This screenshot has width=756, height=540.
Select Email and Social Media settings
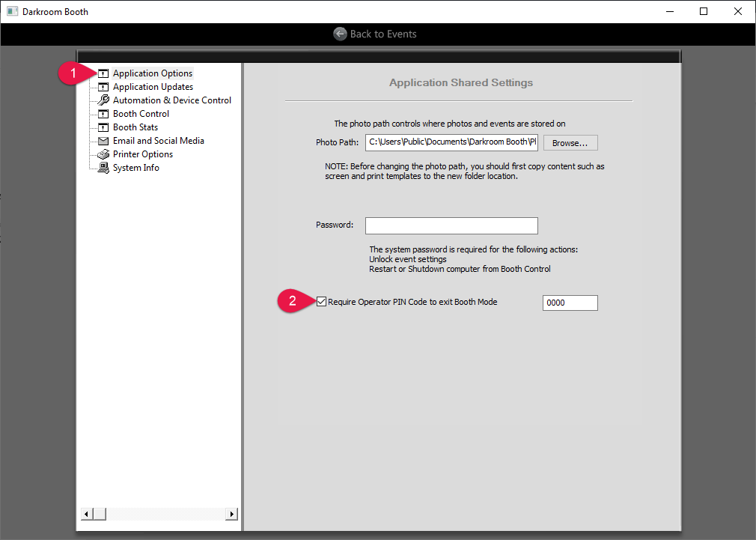pos(158,141)
